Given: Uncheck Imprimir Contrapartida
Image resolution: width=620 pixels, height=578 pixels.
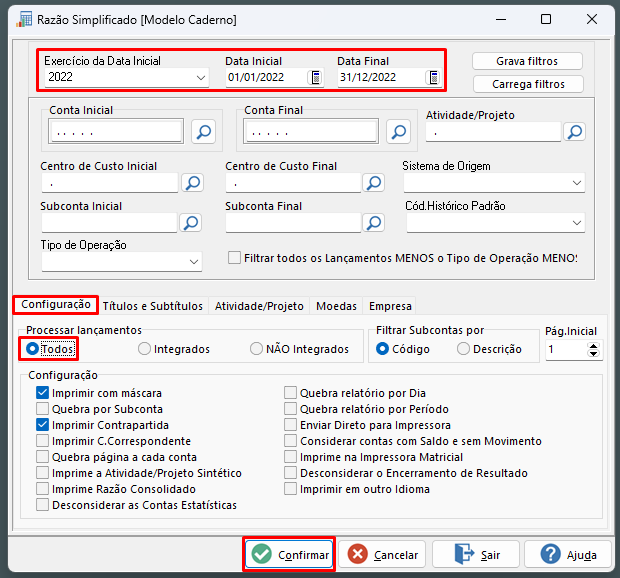Looking at the screenshot, I should coord(42,425).
